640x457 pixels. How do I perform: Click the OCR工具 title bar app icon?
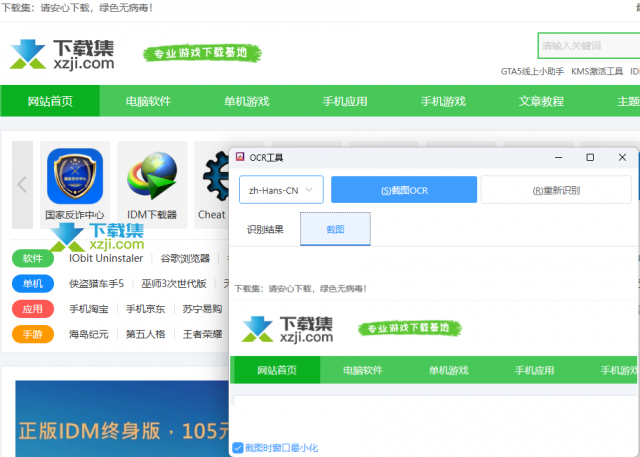click(x=240, y=157)
